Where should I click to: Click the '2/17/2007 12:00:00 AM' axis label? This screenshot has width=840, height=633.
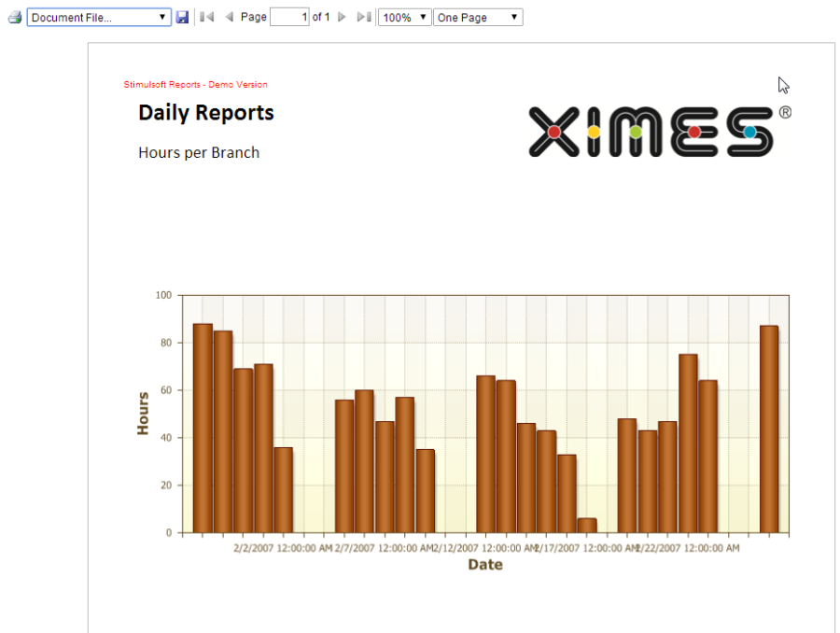[x=587, y=548]
